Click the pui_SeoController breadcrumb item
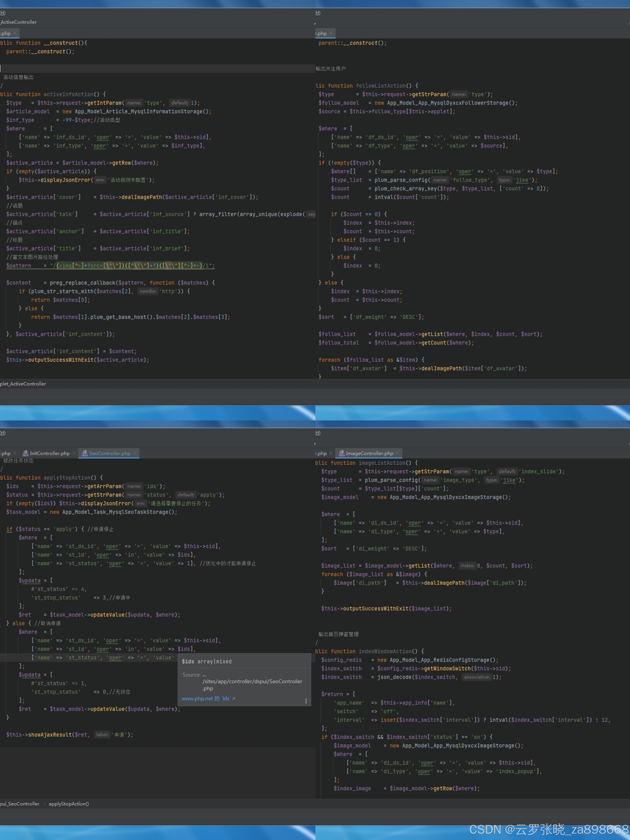 coord(20,804)
